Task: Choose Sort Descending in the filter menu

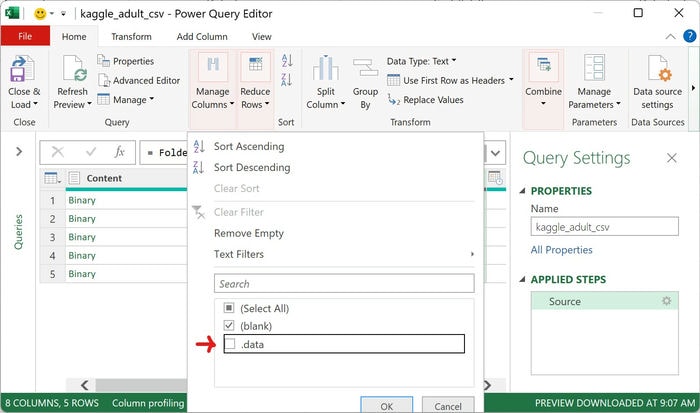Action: [252, 167]
